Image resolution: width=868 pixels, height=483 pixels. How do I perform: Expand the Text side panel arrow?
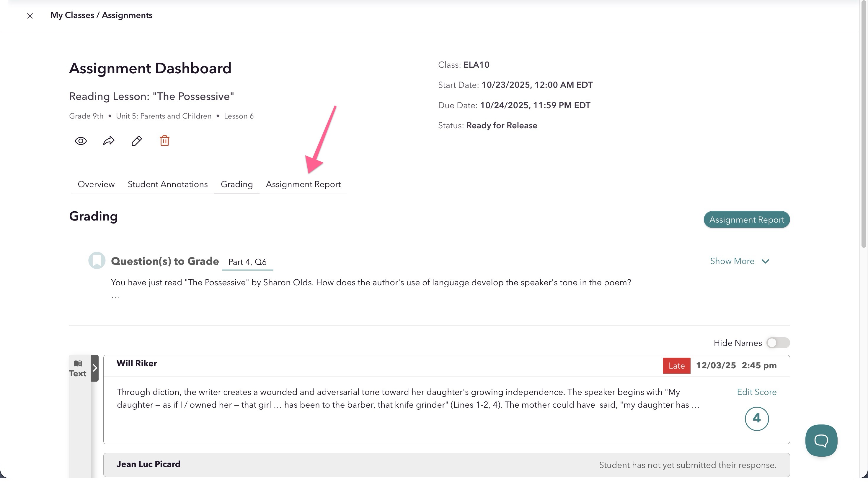point(95,368)
